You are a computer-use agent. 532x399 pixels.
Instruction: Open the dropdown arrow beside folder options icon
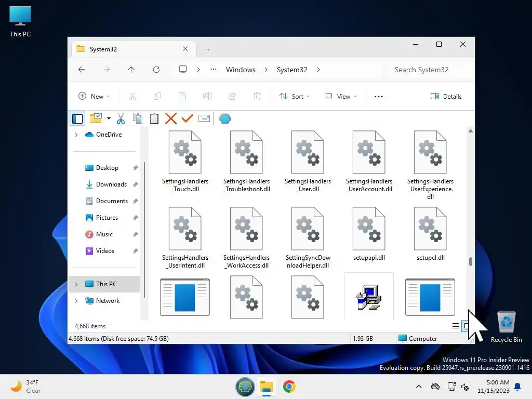point(109,118)
